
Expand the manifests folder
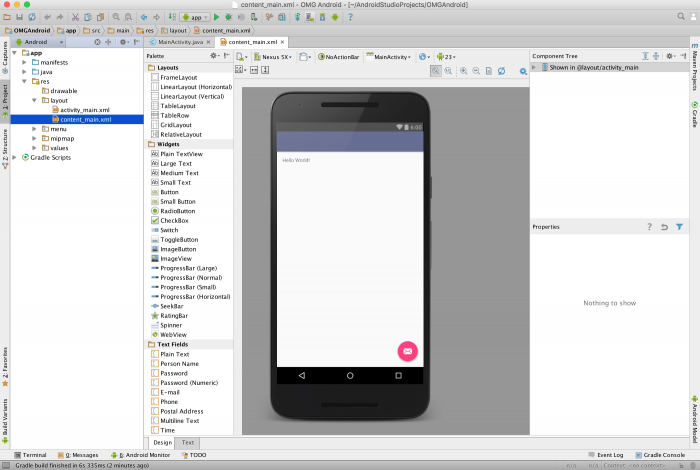[x=24, y=62]
